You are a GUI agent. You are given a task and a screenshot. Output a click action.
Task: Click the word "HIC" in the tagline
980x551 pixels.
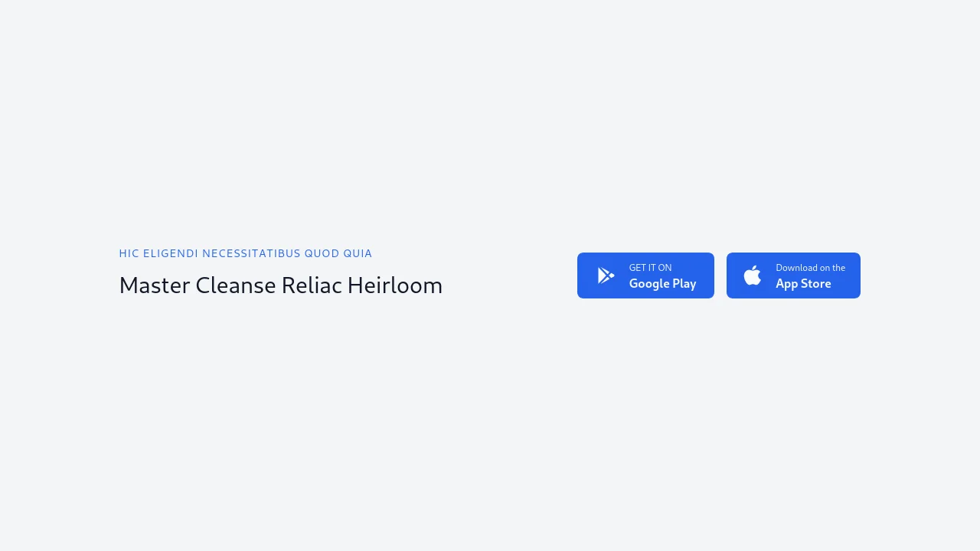(129, 253)
